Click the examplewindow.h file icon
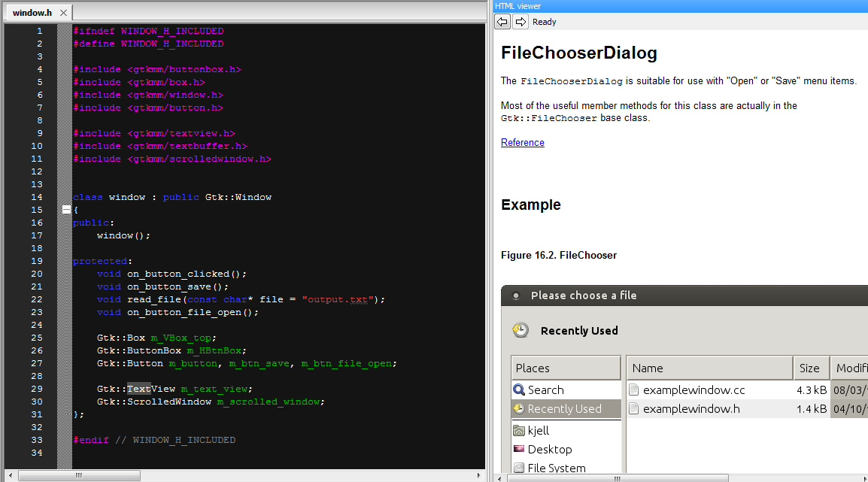The width and height of the screenshot is (868, 482). [634, 408]
